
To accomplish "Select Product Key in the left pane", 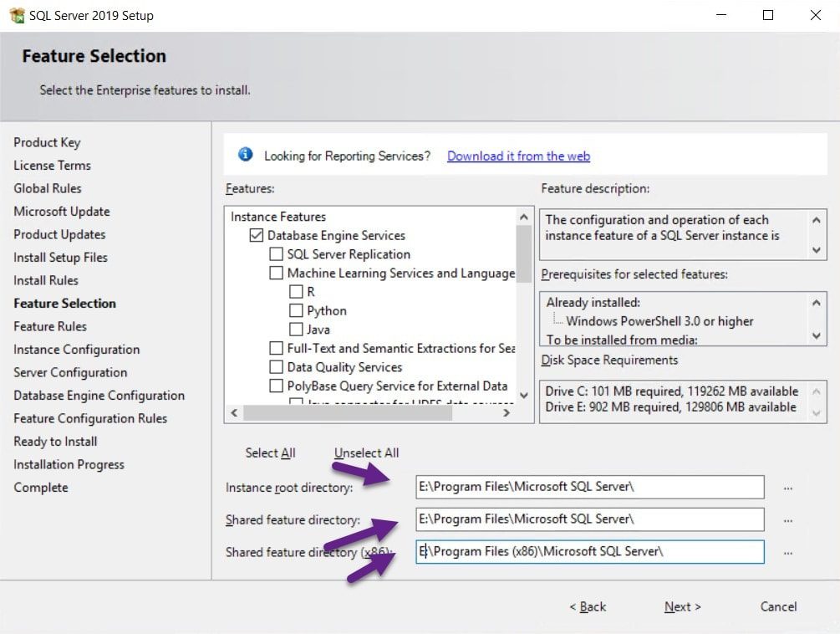I will pos(48,142).
